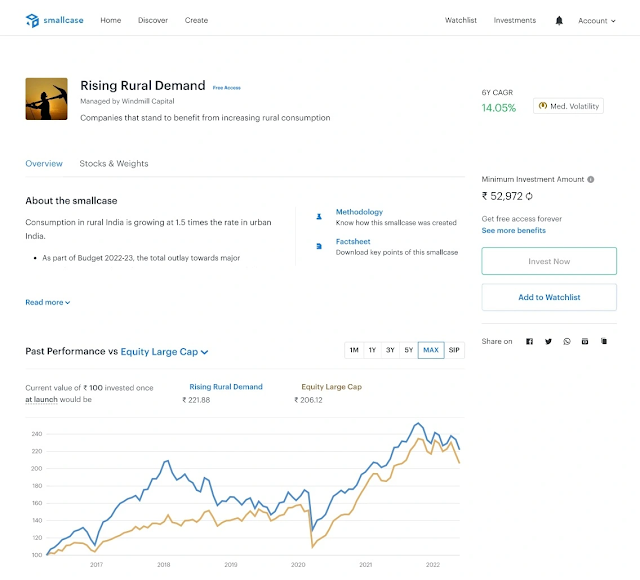Screen dimensions: 640x580
Task: Click the ₹ 221.88 value
Action: 196,400
